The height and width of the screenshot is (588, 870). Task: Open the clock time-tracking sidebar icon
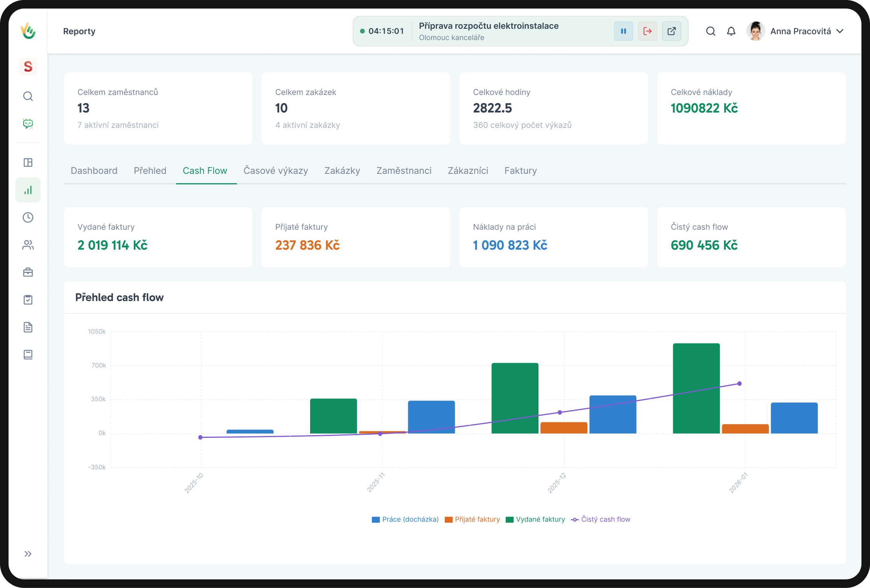click(x=28, y=217)
